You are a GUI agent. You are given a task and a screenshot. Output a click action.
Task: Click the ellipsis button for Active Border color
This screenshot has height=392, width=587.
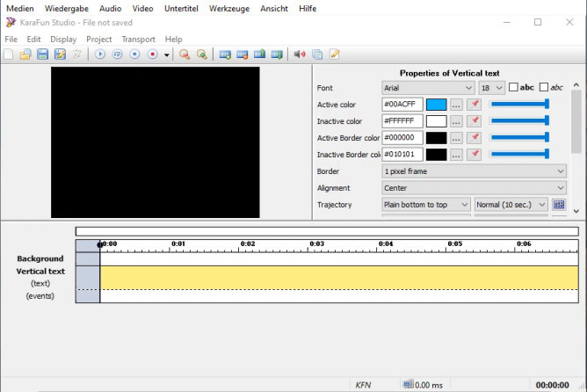click(x=456, y=138)
